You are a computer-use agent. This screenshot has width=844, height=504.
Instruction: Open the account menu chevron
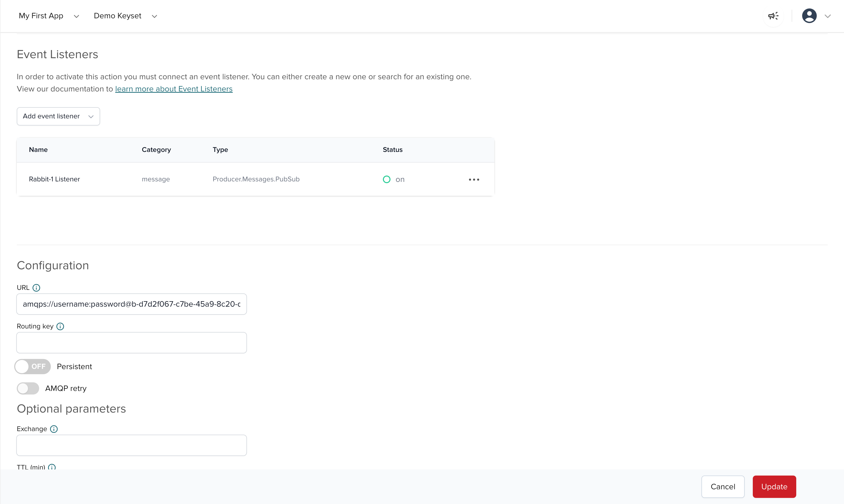[828, 15]
